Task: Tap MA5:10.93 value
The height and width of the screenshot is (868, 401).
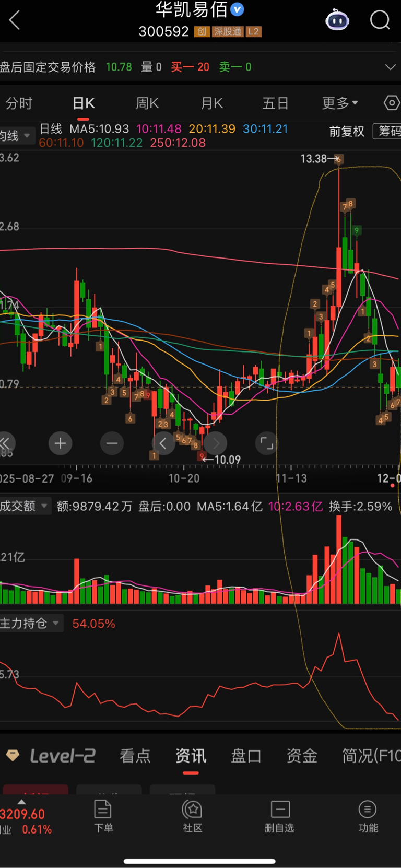Action: pos(99,128)
